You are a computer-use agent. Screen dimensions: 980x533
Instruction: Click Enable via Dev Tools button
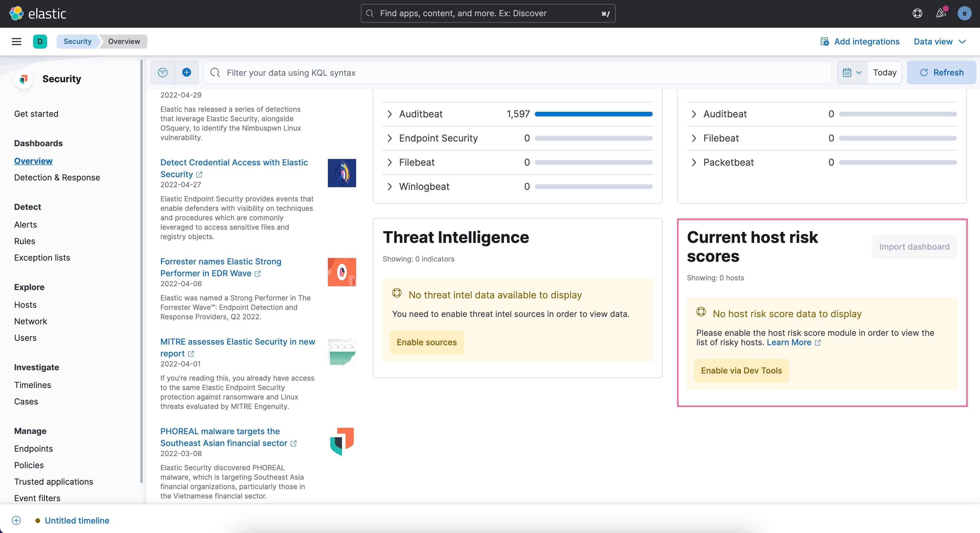740,370
